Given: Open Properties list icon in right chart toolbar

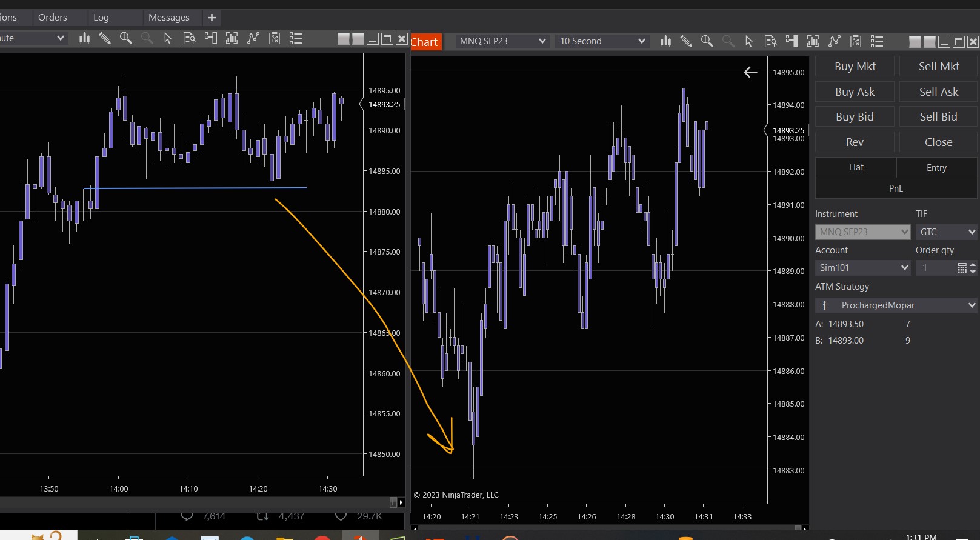Looking at the screenshot, I should point(877,41).
